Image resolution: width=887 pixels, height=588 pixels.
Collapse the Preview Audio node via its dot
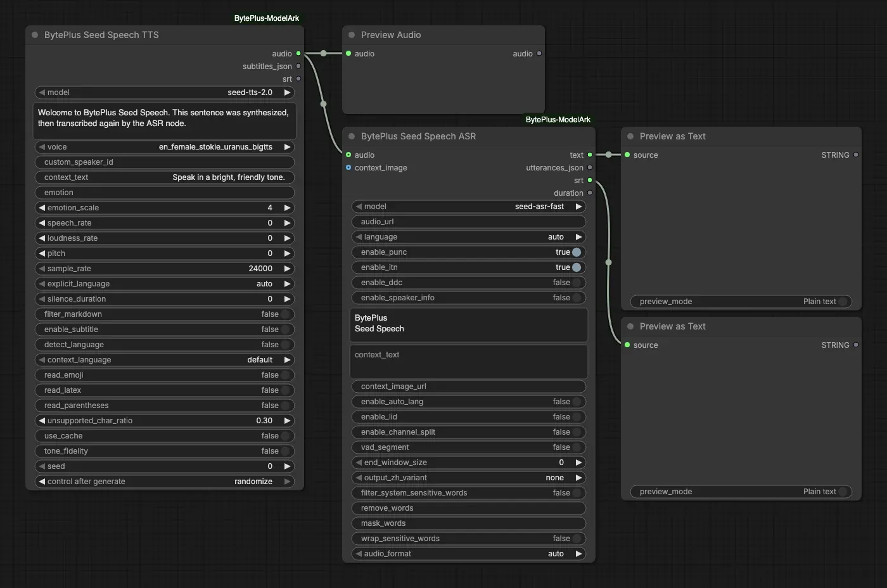tap(352, 35)
